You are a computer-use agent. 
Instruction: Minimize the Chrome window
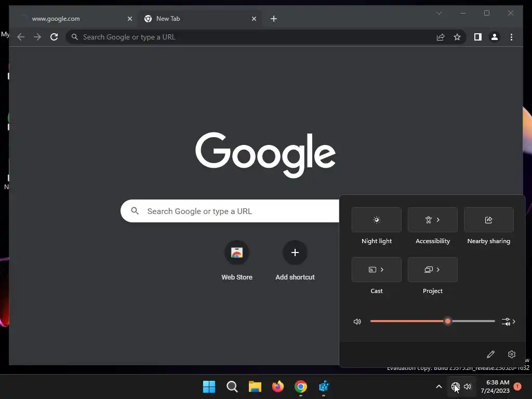tap(463, 13)
